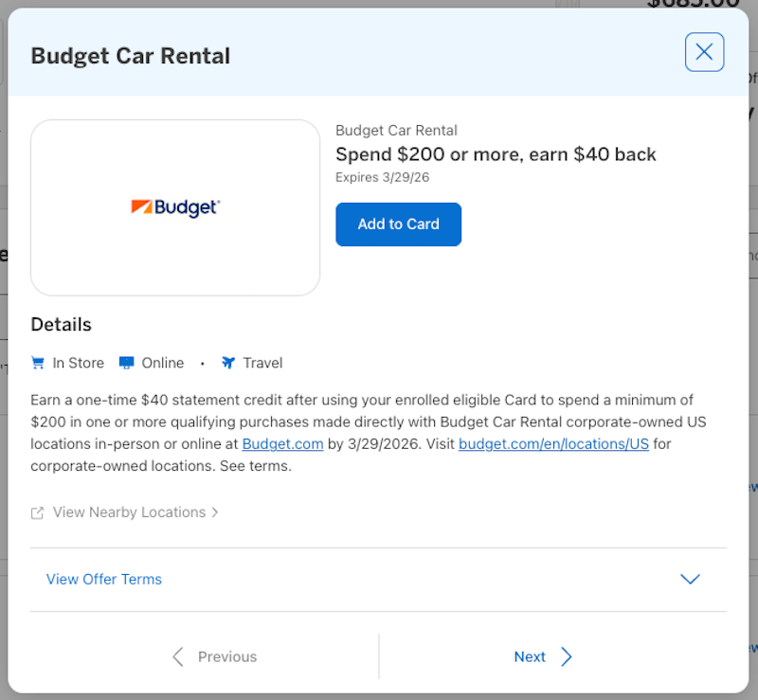Return to the Previous offer
Image resolution: width=758 pixels, height=700 pixels.
(226, 656)
